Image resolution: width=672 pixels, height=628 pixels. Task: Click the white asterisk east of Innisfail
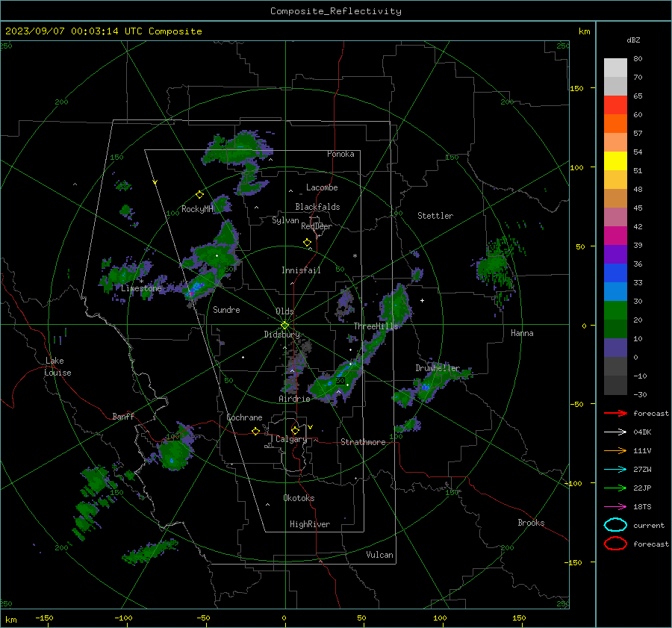coord(355,256)
